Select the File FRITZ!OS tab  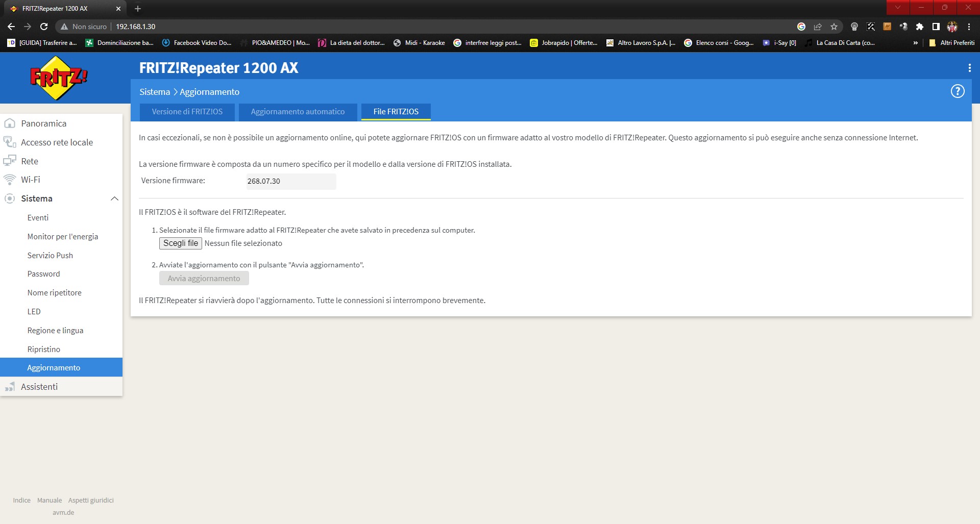click(x=396, y=112)
